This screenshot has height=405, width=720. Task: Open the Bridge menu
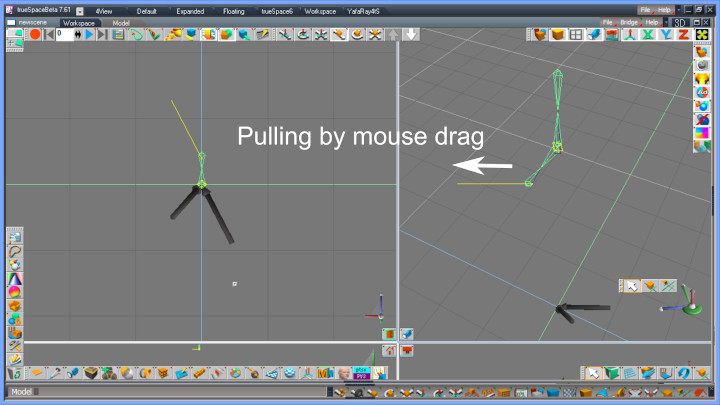(x=629, y=22)
